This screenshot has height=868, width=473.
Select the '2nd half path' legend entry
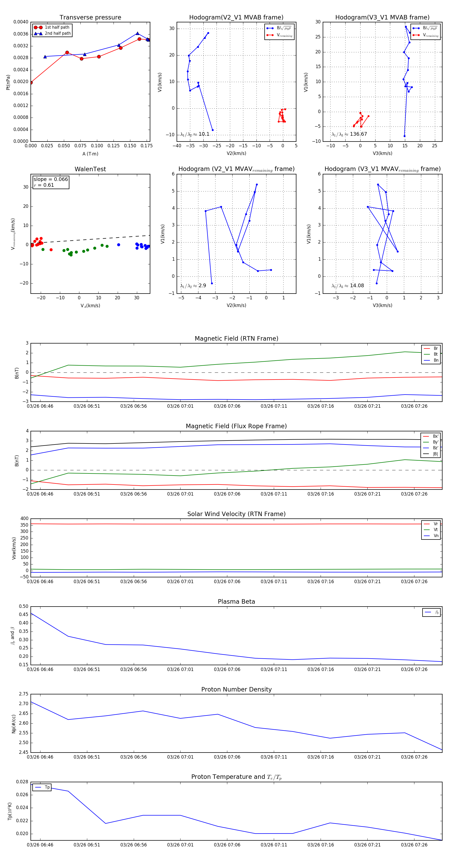(x=53, y=33)
